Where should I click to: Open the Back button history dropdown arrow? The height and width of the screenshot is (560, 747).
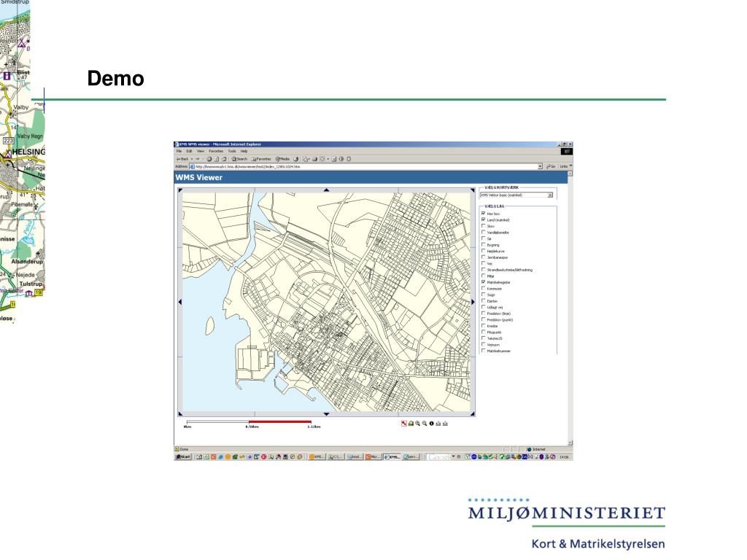pyautogui.click(x=192, y=159)
